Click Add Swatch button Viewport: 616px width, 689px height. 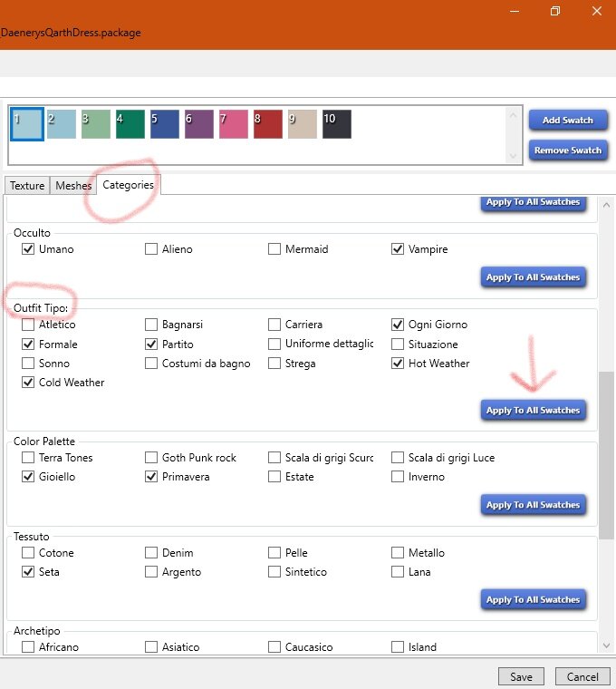(568, 120)
